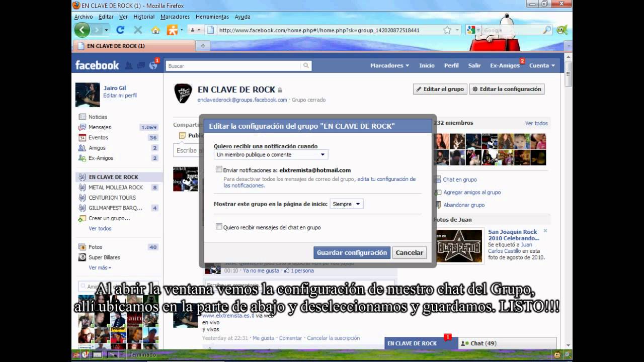Click the Google search magnifier icon
Screen dimensions: 644x362
point(547,30)
